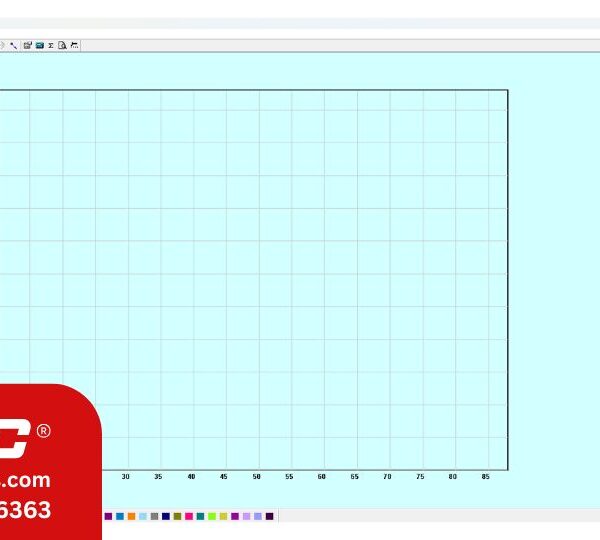Select the hot pink color swatch
The image size is (600, 540).
click(189, 516)
